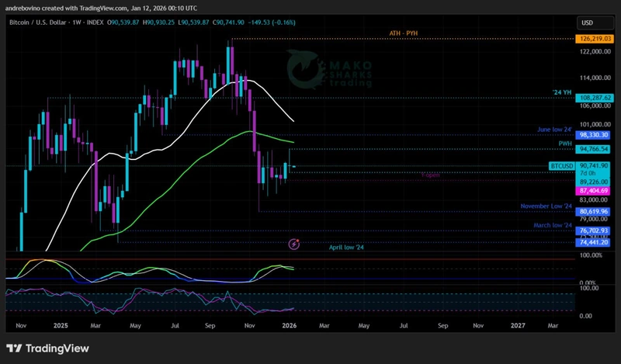The width and height of the screenshot is (621, 364).
Task: Select the orange ATH - PYH level label
Action: [x=404, y=34]
